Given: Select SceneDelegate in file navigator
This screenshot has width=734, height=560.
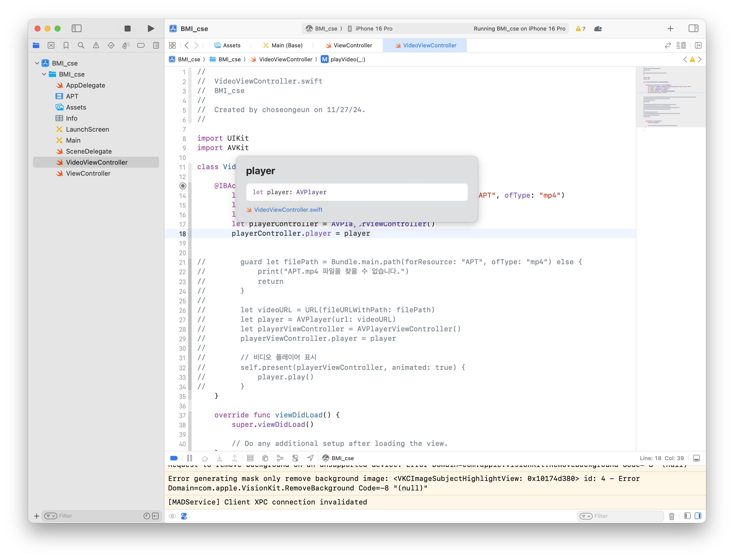Looking at the screenshot, I should point(89,151).
